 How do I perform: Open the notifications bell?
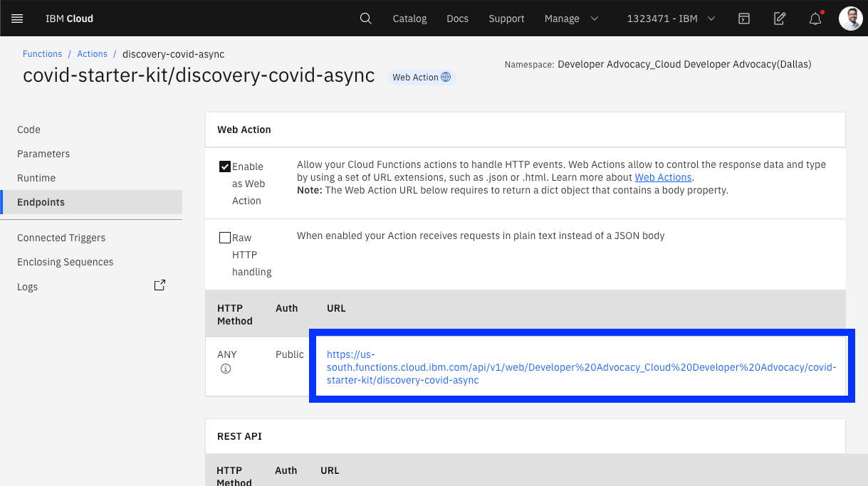click(816, 19)
